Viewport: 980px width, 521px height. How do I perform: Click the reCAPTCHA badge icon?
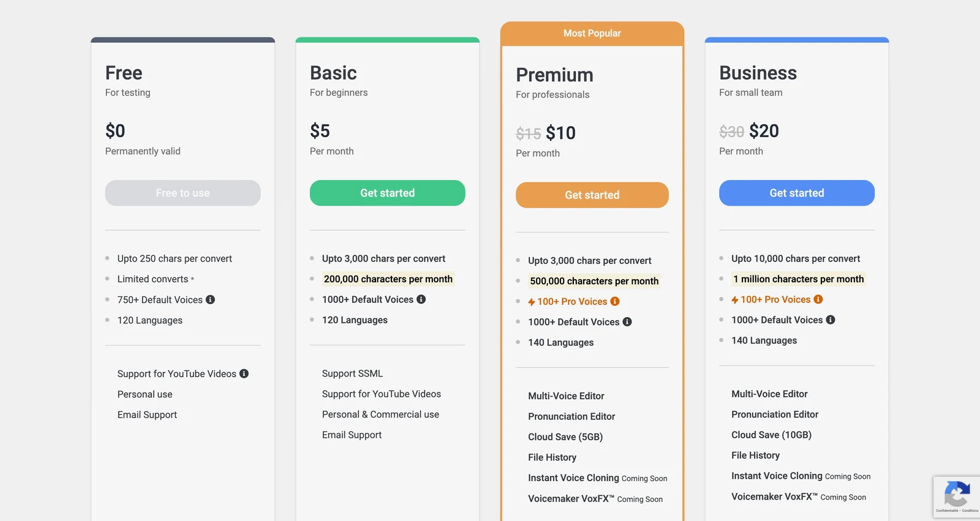[x=957, y=494]
